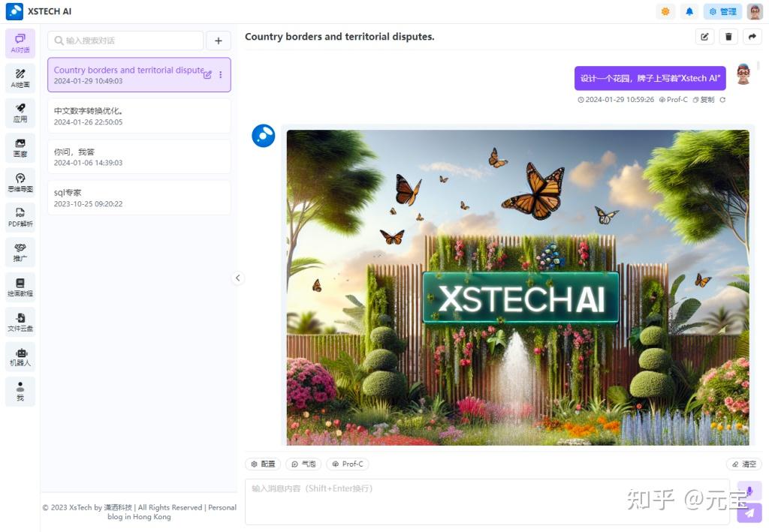Click the send message icon
Screen dimensions: 769x532
(x=748, y=513)
